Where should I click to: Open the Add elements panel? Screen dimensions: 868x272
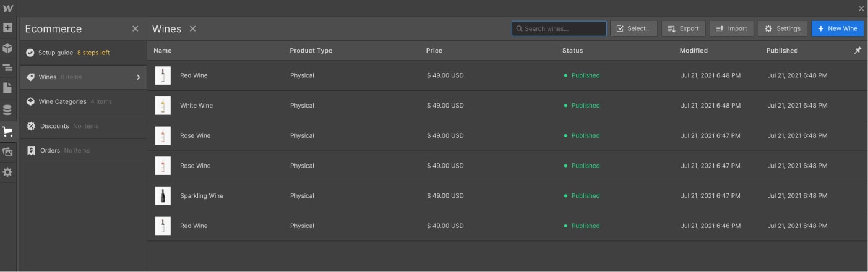click(7, 28)
